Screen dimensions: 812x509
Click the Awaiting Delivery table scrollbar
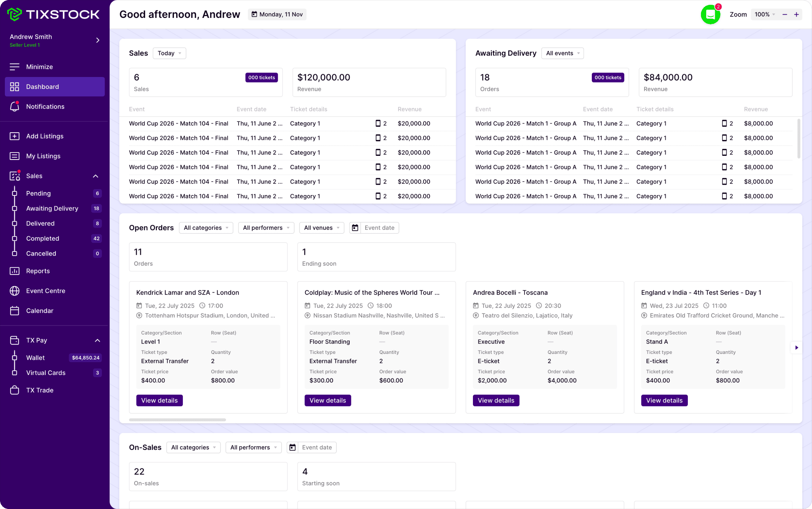pos(799,138)
